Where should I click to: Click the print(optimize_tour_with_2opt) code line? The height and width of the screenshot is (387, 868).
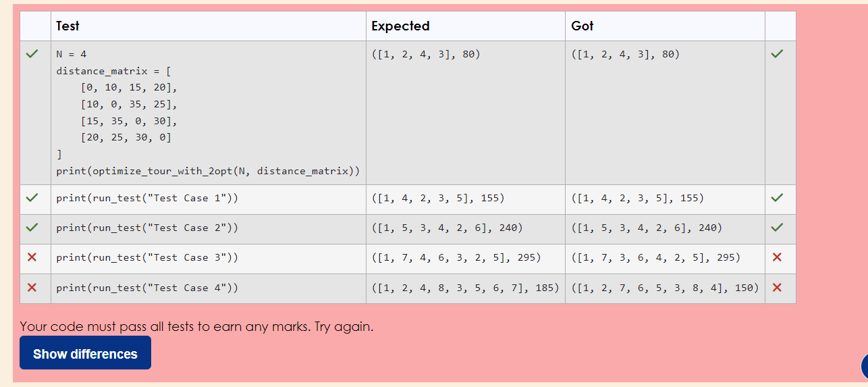(207, 171)
